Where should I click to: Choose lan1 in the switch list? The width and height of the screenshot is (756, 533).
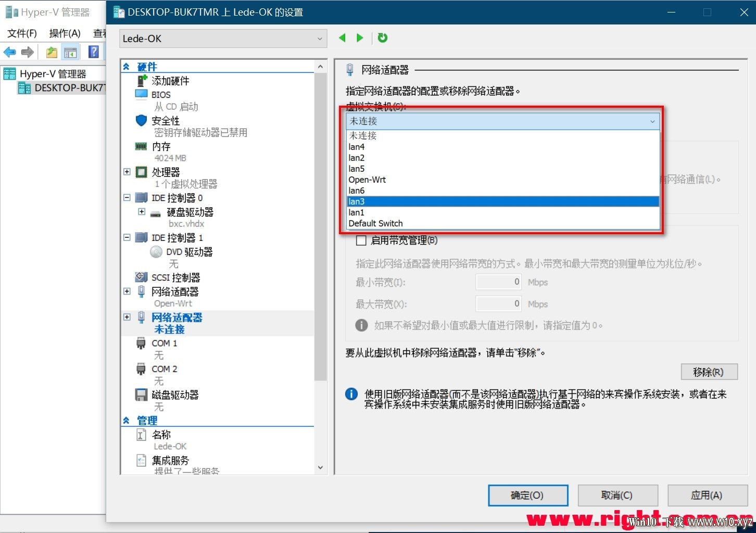pos(503,212)
